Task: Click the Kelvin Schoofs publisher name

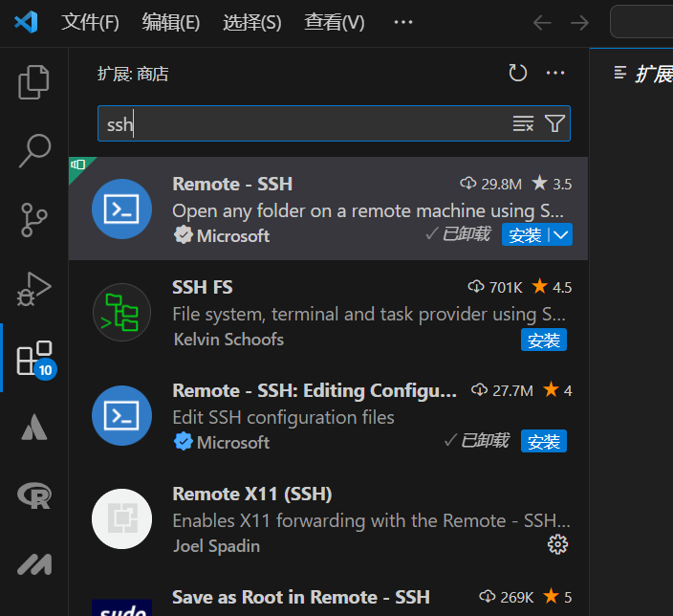Action: pos(228,340)
